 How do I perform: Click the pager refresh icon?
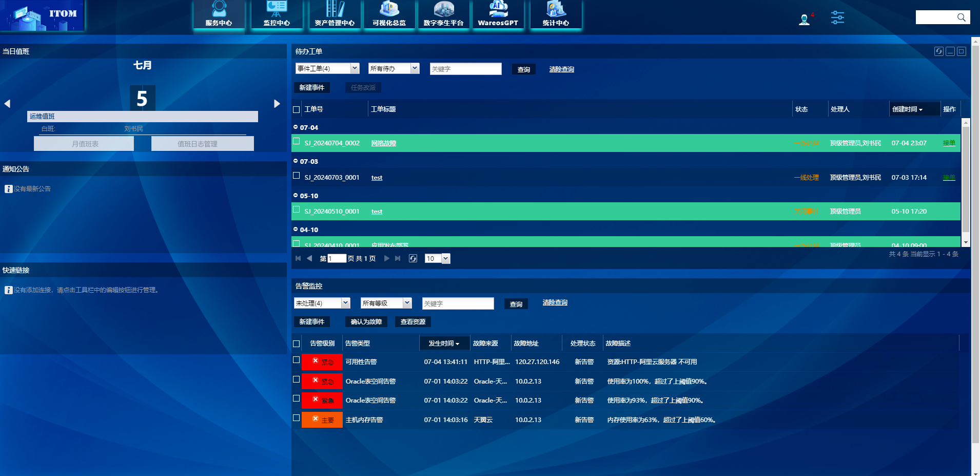click(x=413, y=258)
